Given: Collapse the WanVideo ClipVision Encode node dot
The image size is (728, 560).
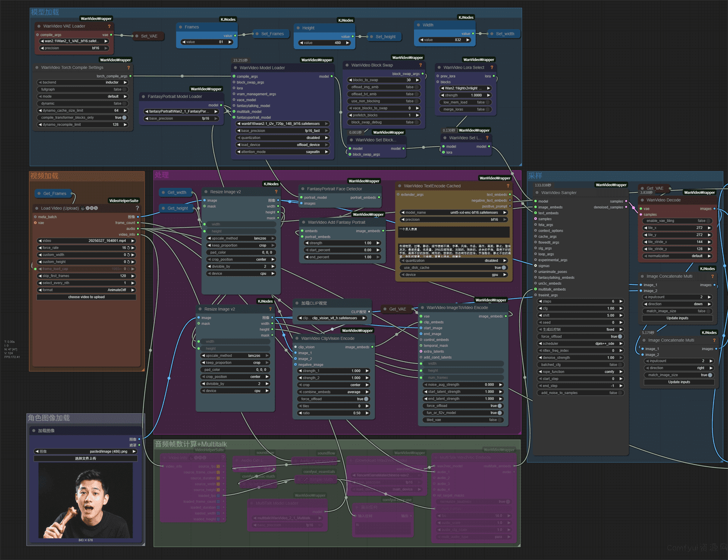Looking at the screenshot, I should point(297,338).
